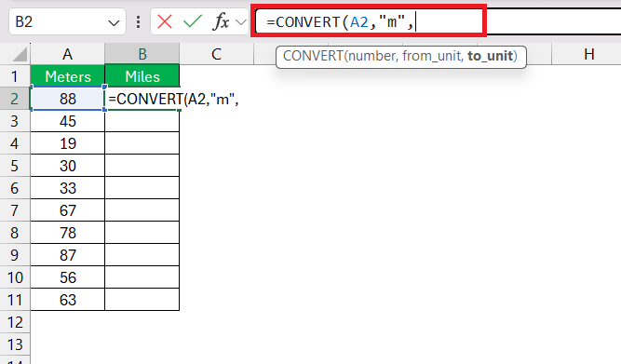This screenshot has width=621, height=364.
Task: Click cell A2 containing 88
Action: coord(68,99)
